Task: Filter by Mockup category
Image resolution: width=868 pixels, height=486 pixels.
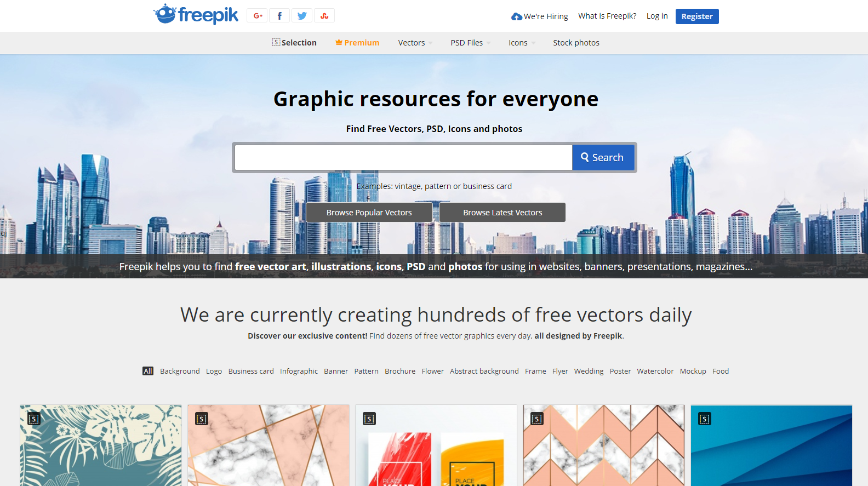Action: 693,371
